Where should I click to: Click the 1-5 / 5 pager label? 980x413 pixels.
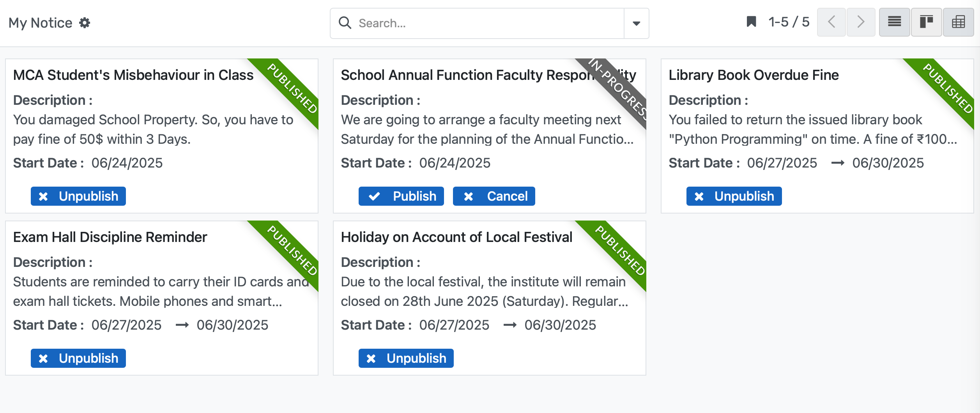point(787,22)
